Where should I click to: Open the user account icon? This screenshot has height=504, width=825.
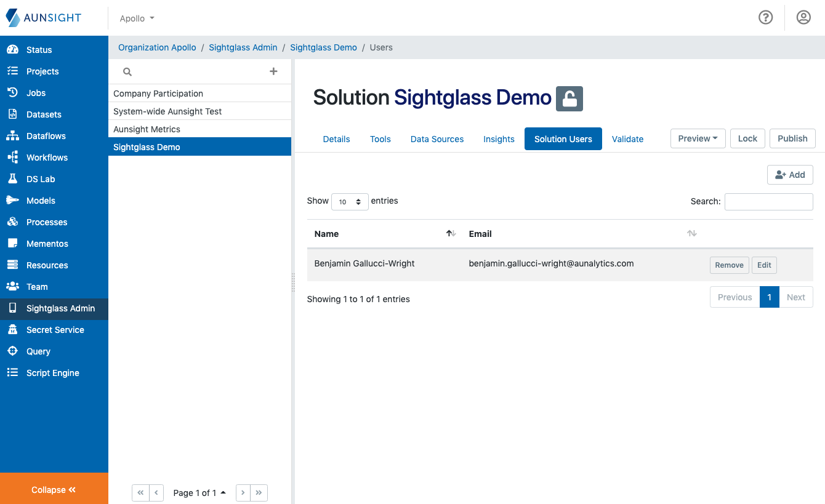pos(803,17)
